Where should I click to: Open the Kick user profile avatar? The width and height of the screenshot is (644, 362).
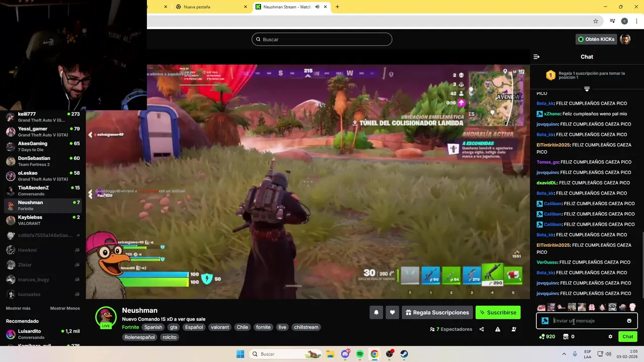pos(625,39)
